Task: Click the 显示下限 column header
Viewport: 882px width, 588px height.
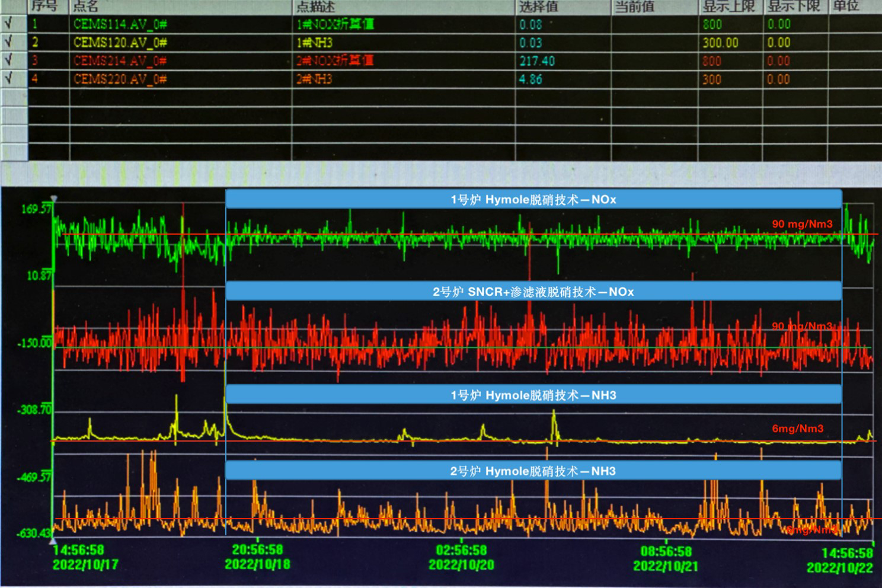Action: click(793, 7)
